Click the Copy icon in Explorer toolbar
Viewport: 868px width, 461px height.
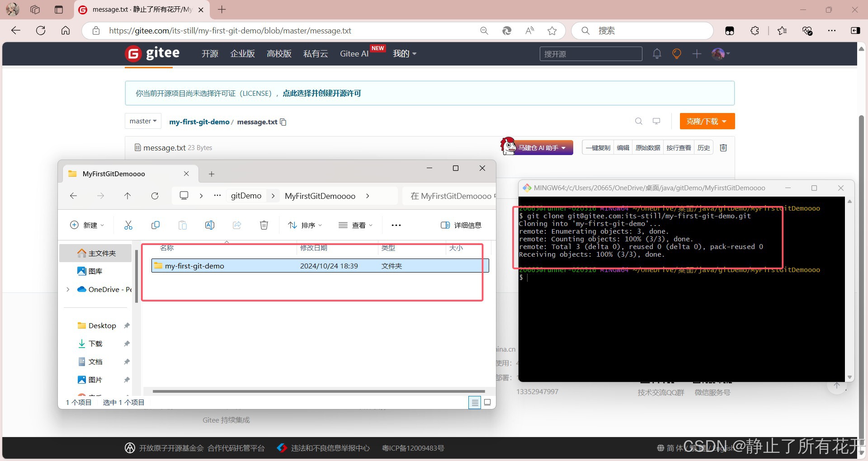156,225
